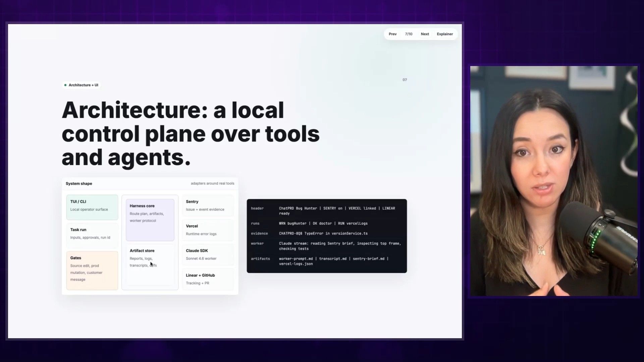Image resolution: width=644 pixels, height=362 pixels.
Task: Select the Gates card
Action: [x=92, y=270]
